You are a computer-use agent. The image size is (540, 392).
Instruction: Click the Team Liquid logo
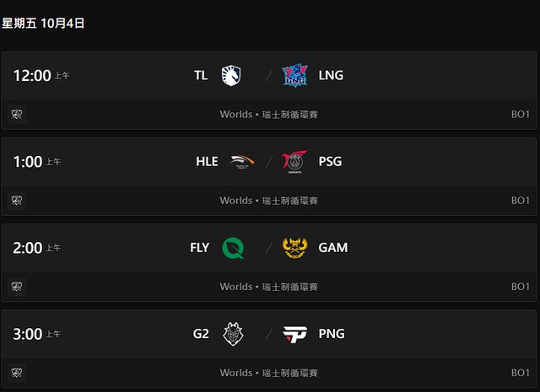coord(231,76)
